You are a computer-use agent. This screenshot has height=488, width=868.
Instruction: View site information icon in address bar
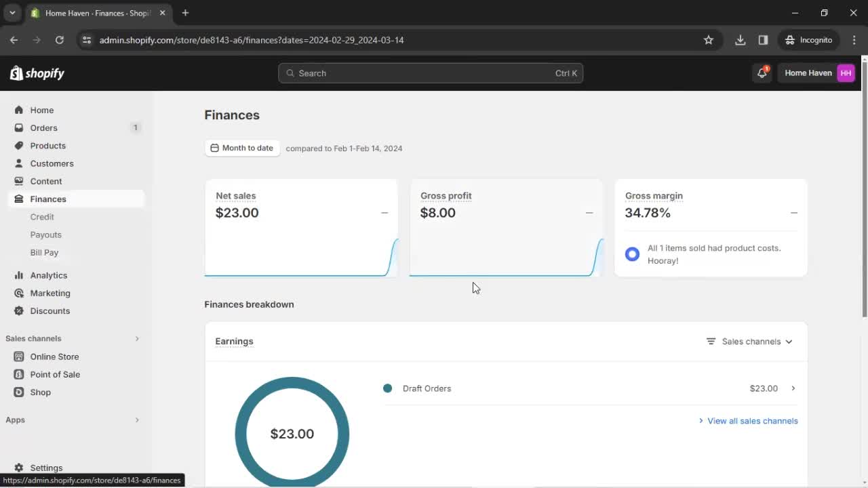click(86, 40)
